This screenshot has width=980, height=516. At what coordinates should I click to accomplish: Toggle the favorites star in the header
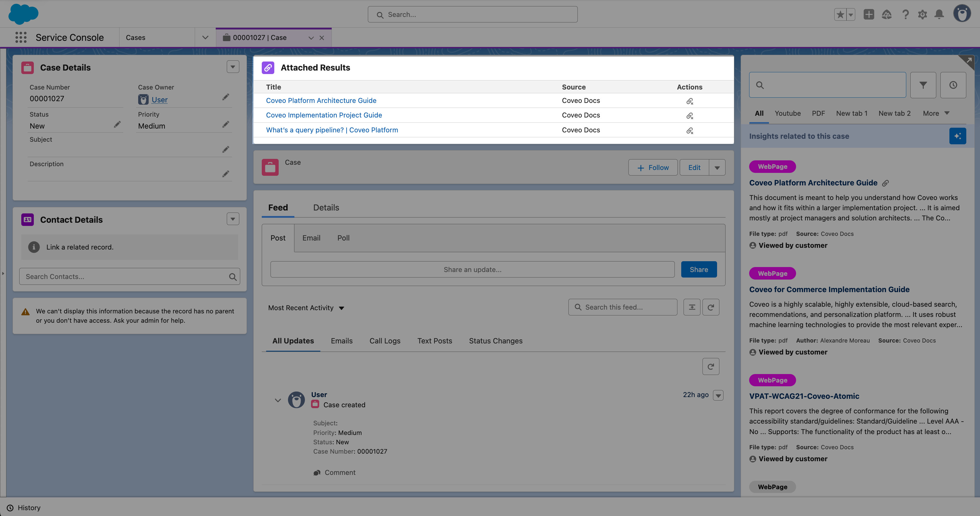(x=840, y=15)
